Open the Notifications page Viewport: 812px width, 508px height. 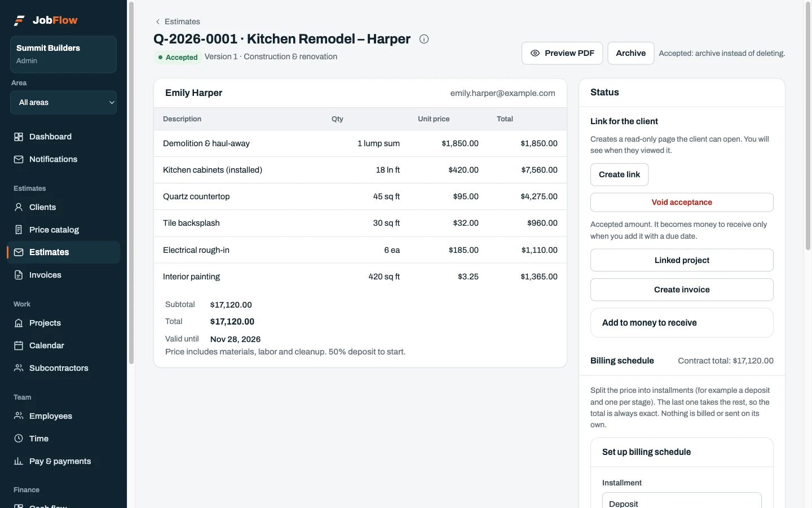pos(63,159)
